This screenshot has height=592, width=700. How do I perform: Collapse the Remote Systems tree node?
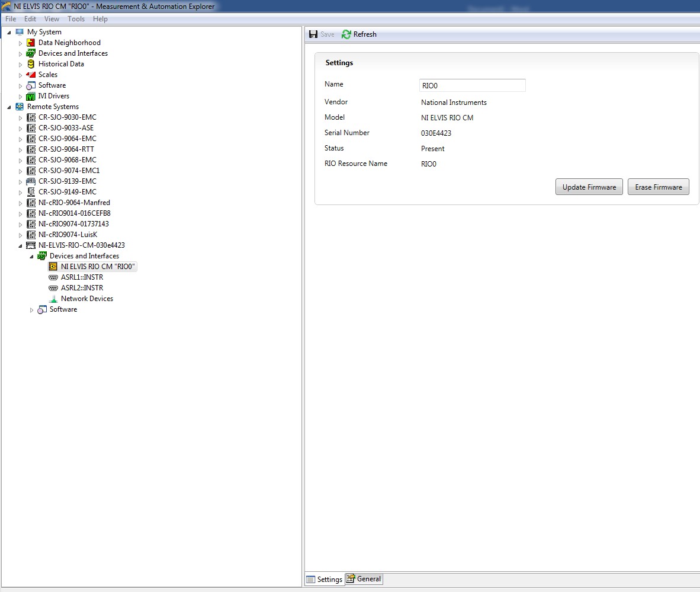tap(9, 107)
